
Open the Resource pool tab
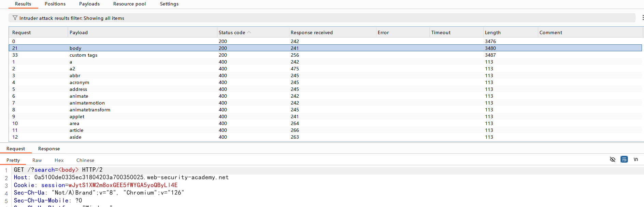tap(129, 4)
